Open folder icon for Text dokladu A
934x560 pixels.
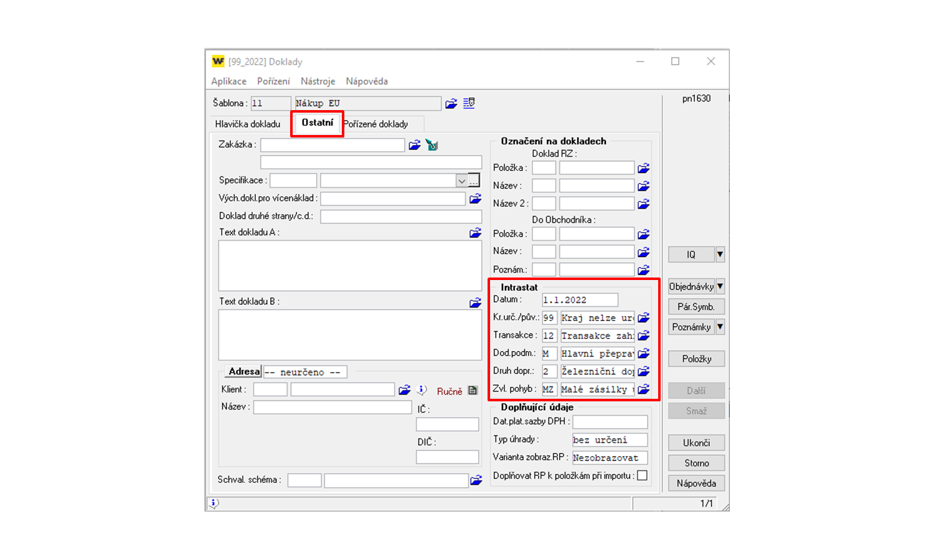click(x=475, y=233)
